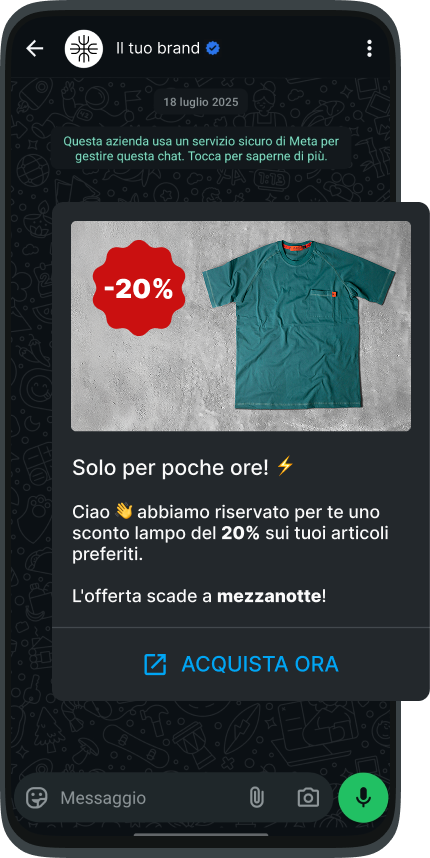Tap the 18 luglio 2025 date chip
This screenshot has height=858, width=430.
(200, 102)
